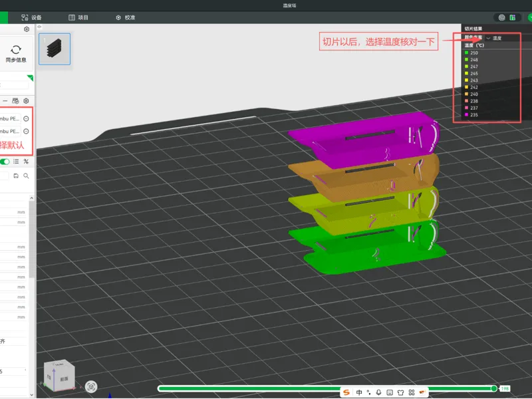The image size is (532, 399).
Task: Click the view orientation cube
Action: (x=59, y=375)
